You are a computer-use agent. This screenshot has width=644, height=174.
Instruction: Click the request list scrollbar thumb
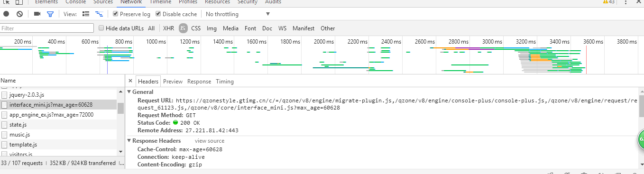[x=120, y=108]
